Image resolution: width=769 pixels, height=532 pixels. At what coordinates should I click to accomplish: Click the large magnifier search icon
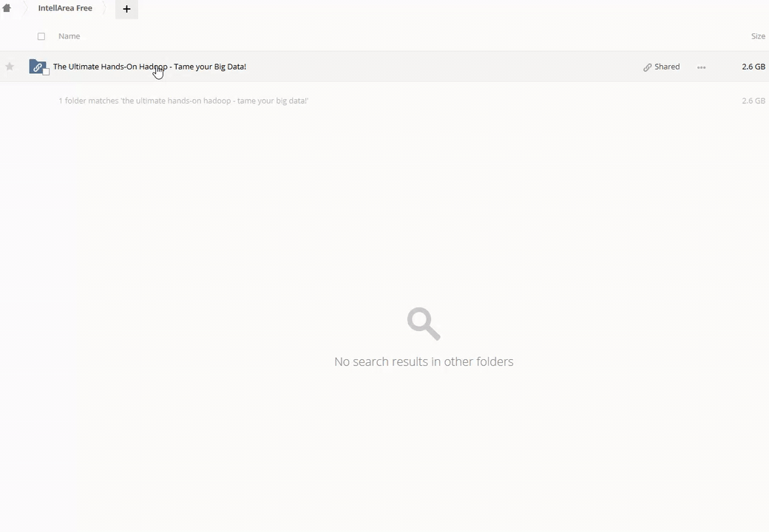pos(424,324)
